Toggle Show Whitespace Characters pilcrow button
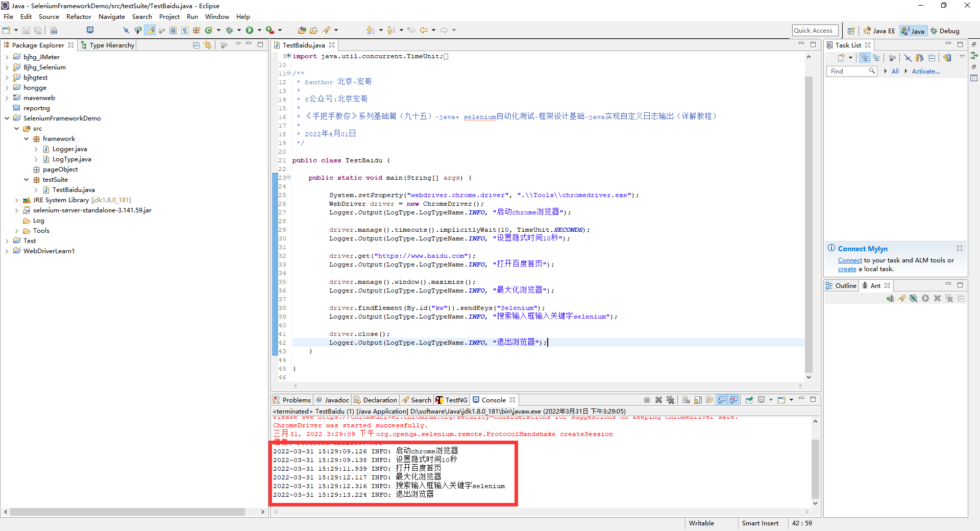This screenshot has width=980, height=531. (185, 31)
